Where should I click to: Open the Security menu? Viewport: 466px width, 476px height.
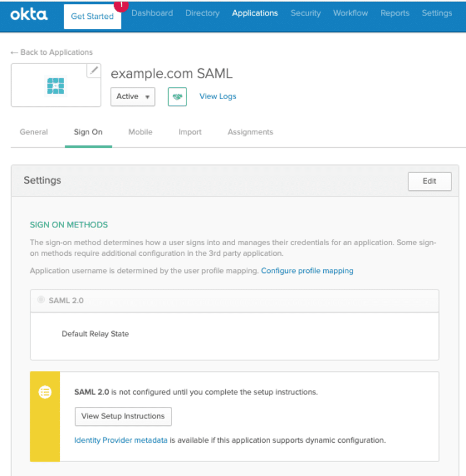(x=306, y=13)
